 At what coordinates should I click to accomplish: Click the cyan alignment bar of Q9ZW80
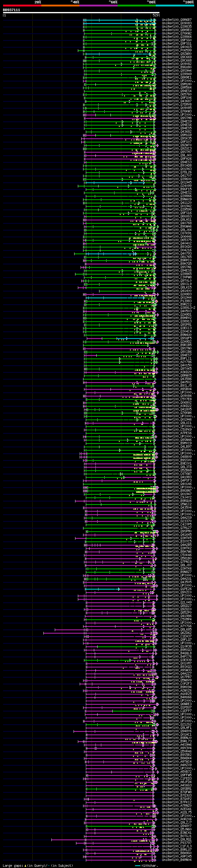point(119,54)
